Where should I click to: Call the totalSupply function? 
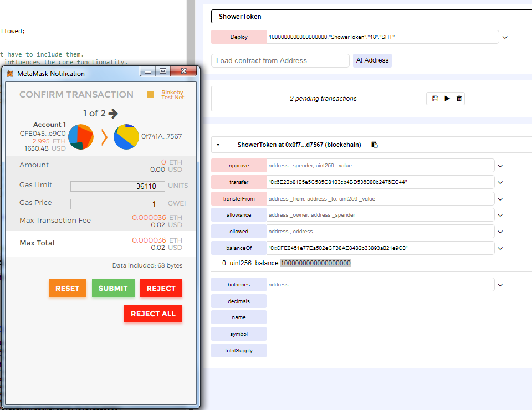pyautogui.click(x=239, y=351)
